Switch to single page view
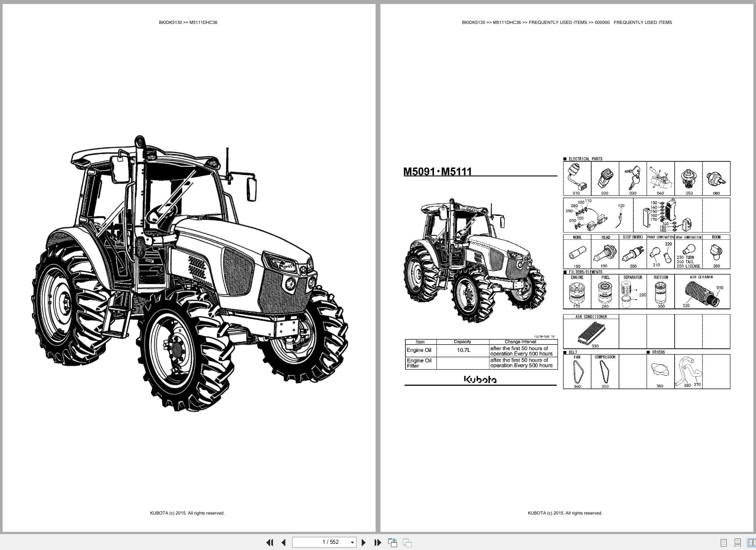Image resolution: width=756 pixels, height=550 pixels. coord(724,542)
